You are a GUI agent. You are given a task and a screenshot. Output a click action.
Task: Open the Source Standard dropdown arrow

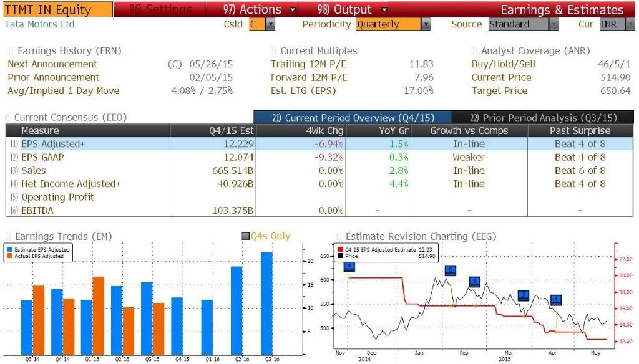click(x=553, y=24)
